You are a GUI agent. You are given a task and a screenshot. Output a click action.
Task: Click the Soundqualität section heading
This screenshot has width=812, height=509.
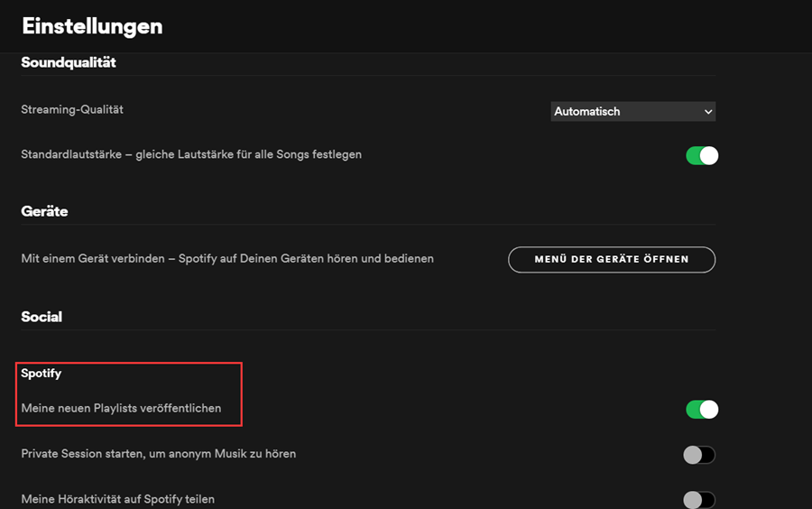point(69,62)
